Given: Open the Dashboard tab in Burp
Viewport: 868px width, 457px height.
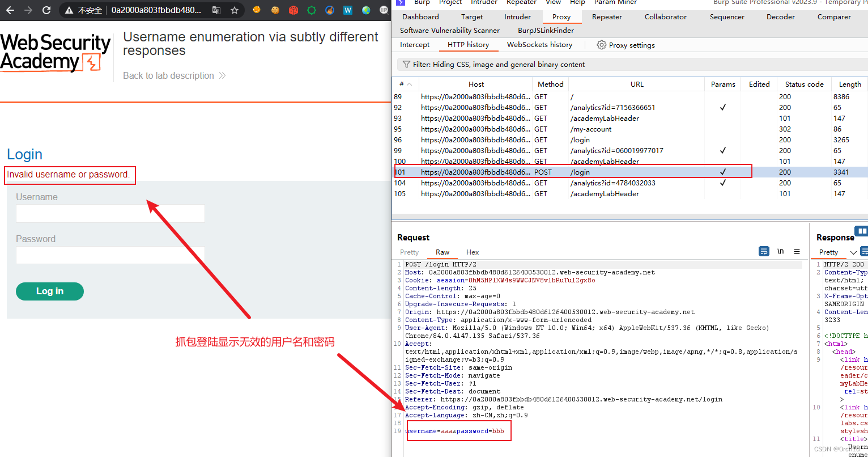Looking at the screenshot, I should pos(420,17).
